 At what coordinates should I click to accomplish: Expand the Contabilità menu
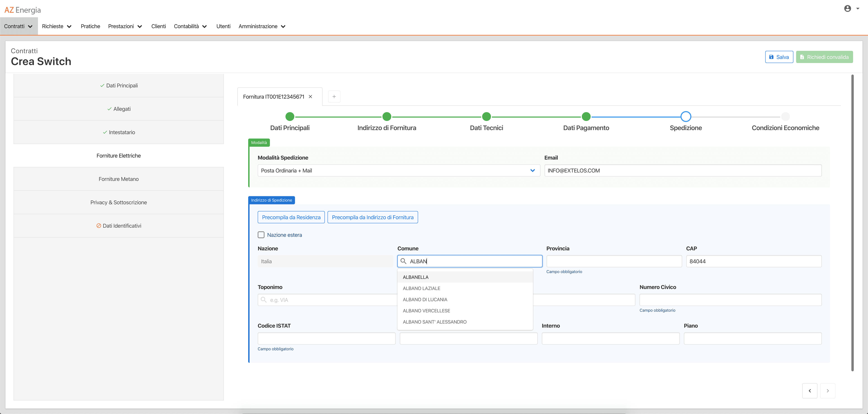[x=190, y=26]
